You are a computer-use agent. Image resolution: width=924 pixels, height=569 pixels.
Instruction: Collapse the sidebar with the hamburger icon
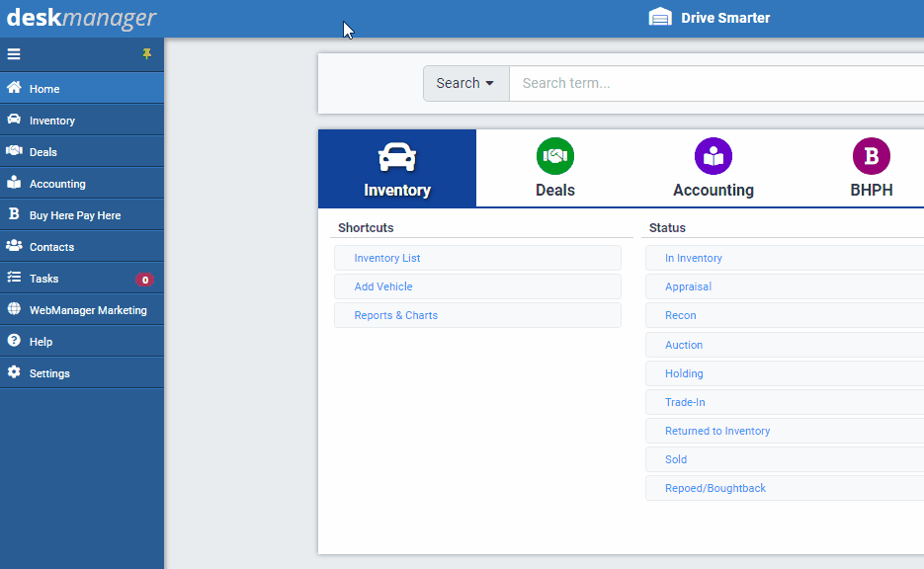(14, 54)
